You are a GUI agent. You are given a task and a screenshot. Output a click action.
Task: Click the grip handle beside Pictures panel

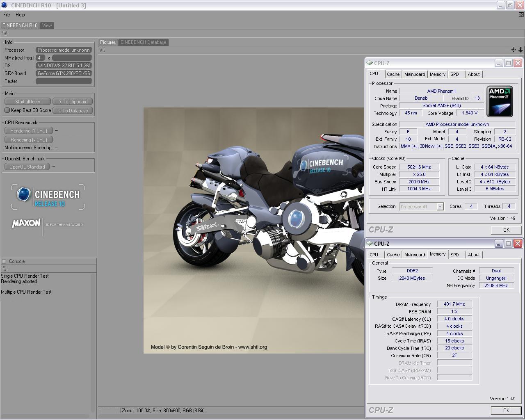coord(102,50)
